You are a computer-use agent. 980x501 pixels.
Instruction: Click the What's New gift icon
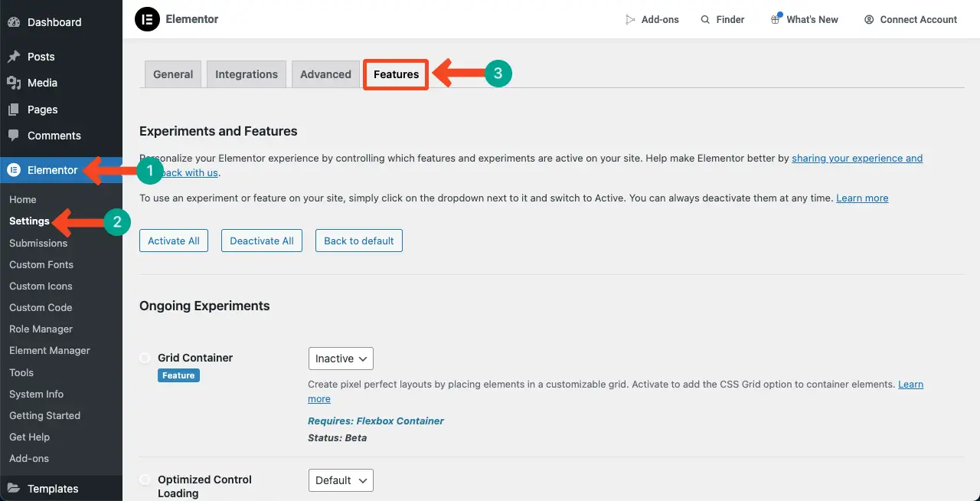(x=775, y=20)
